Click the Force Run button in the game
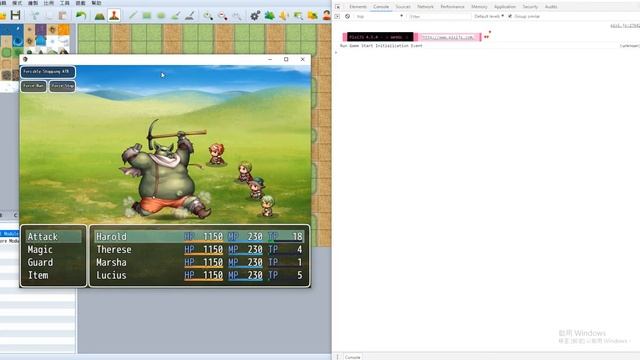Viewport: 640px width, 360px height. tap(33, 86)
